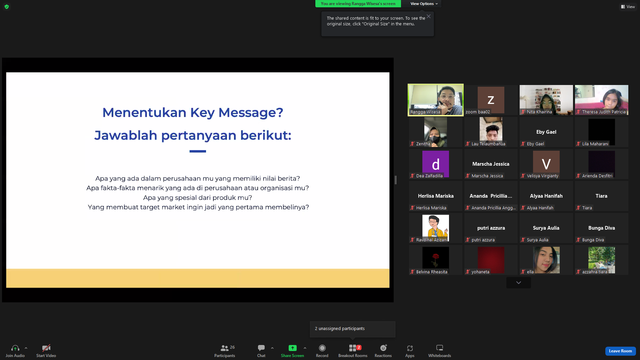This screenshot has height=360, width=640.
Task: Click the shared slide titled Menentukan Key Message
Action: pos(198,180)
